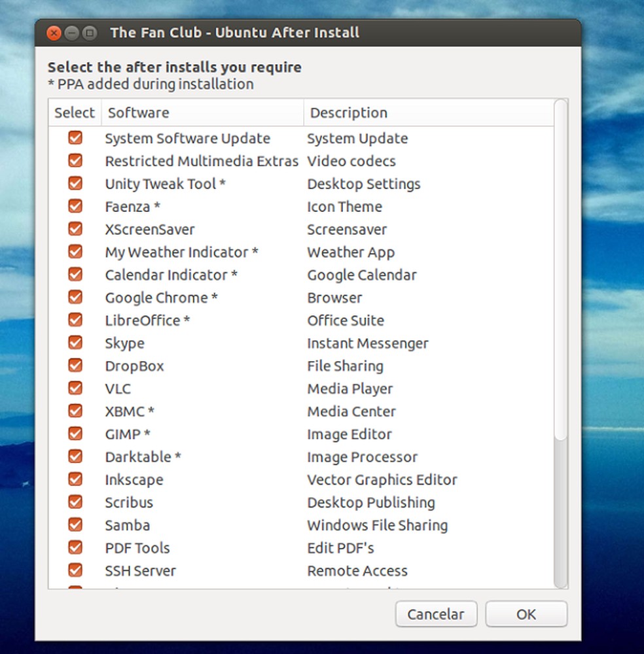The height and width of the screenshot is (654, 644).
Task: Confirm selection with the OK button
Action: pos(526,614)
